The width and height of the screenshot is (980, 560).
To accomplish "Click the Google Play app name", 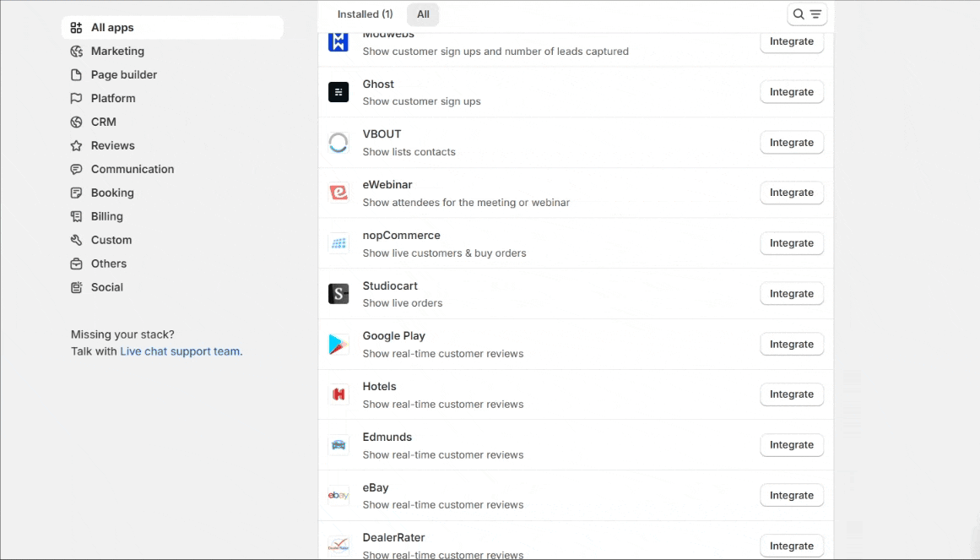I will 393,336.
